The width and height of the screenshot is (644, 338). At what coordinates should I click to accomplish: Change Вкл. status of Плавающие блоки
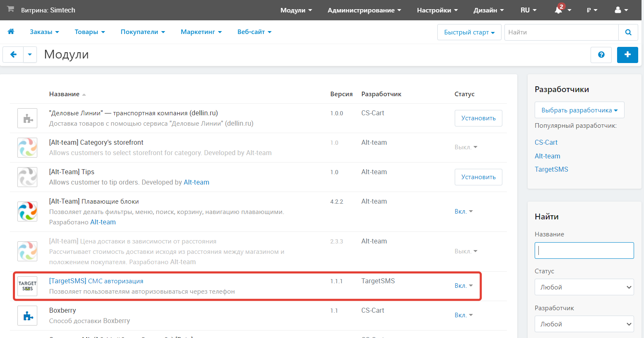[x=464, y=212]
